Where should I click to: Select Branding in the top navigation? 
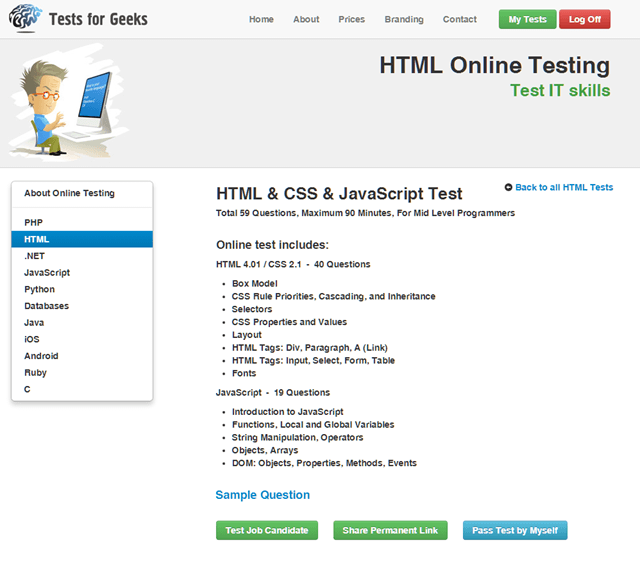(x=404, y=19)
